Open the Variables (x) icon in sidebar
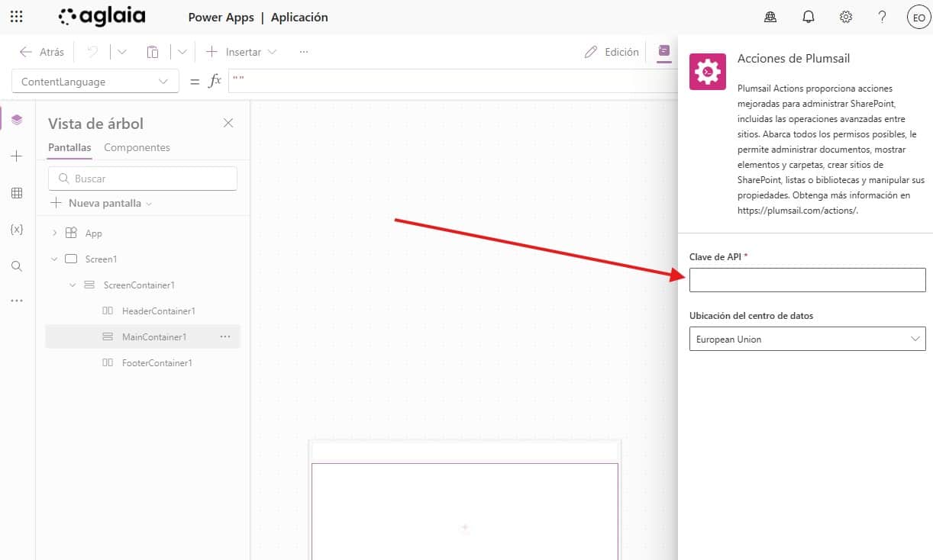The height and width of the screenshot is (560, 933). coord(17,230)
